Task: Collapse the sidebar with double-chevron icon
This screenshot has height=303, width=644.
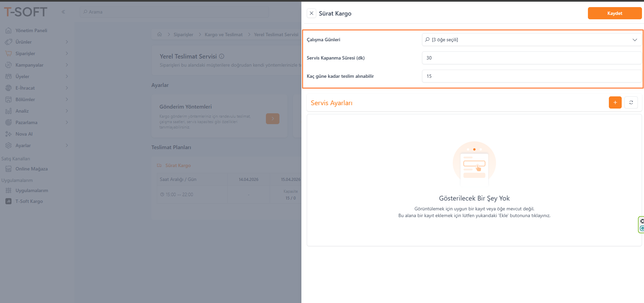Action: [63, 12]
